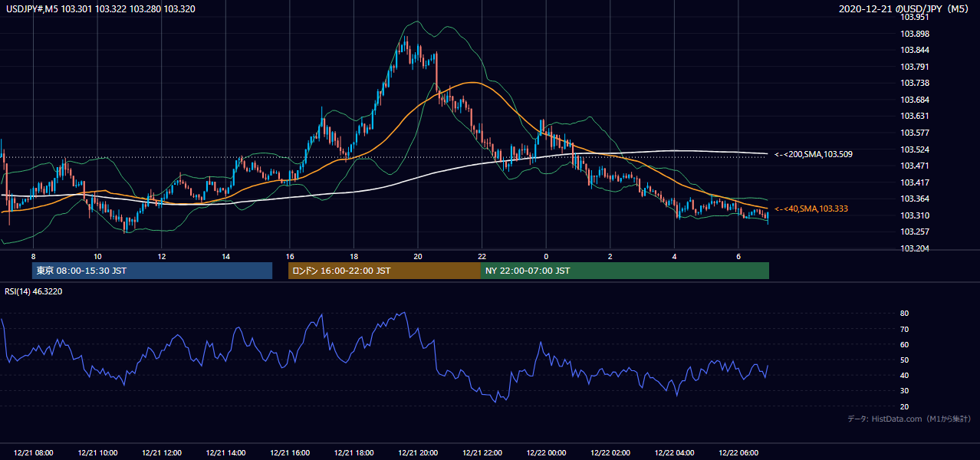Click price level 103.524 on axis
This screenshot has width=980, height=460.
coord(915,149)
